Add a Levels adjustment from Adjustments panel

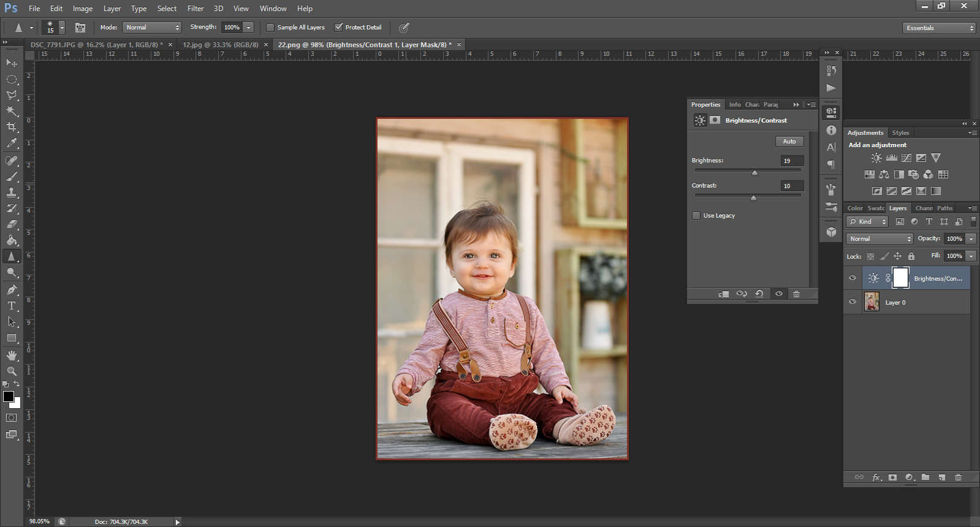891,158
